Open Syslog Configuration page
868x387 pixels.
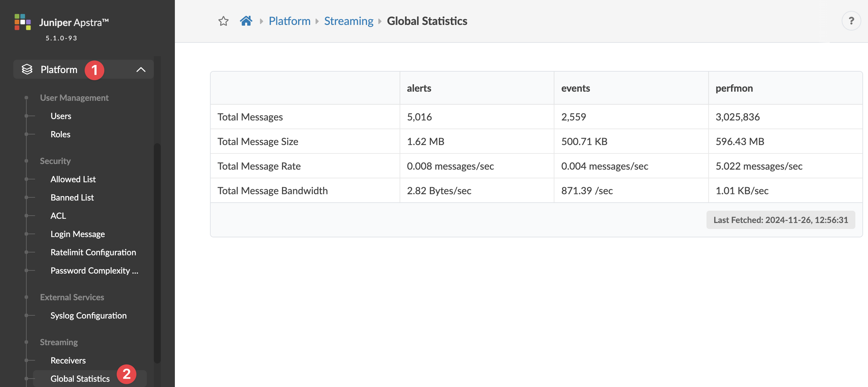click(88, 315)
